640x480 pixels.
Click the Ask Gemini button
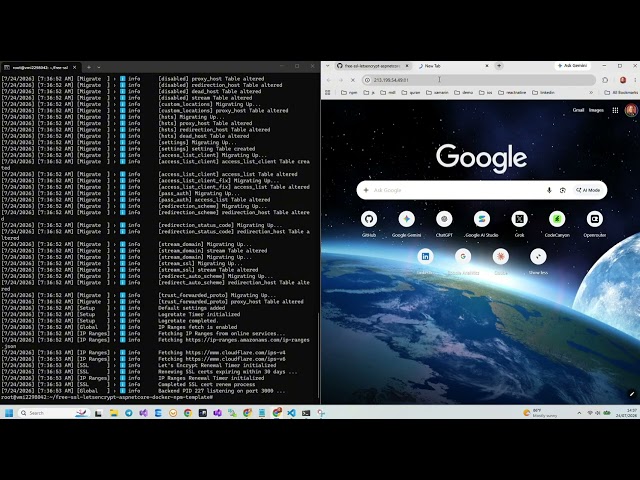(x=572, y=66)
